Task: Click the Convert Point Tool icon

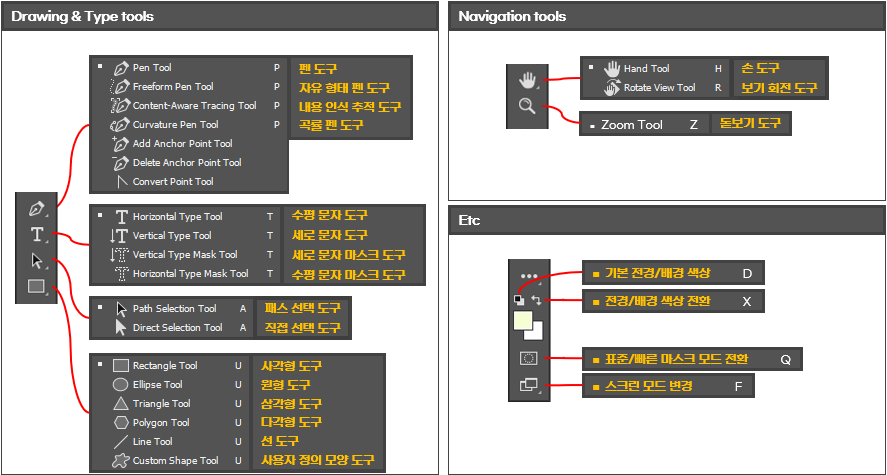Action: pyautogui.click(x=121, y=182)
